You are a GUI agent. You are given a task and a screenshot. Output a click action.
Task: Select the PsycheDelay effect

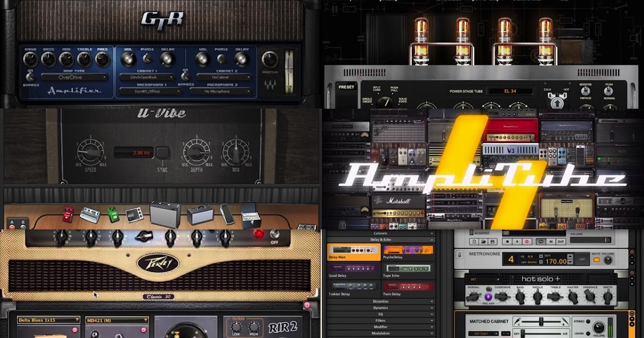click(408, 252)
